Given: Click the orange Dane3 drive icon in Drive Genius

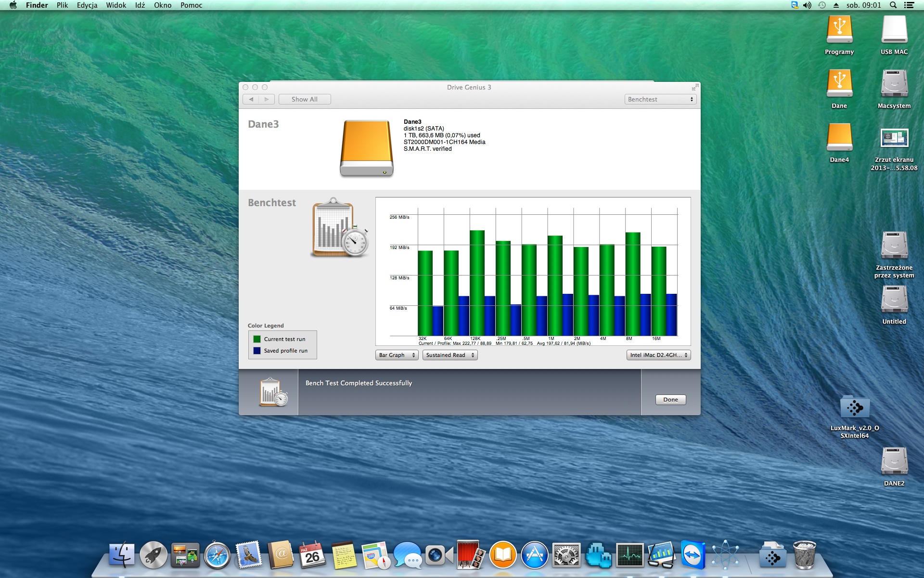Looking at the screenshot, I should point(367,148).
